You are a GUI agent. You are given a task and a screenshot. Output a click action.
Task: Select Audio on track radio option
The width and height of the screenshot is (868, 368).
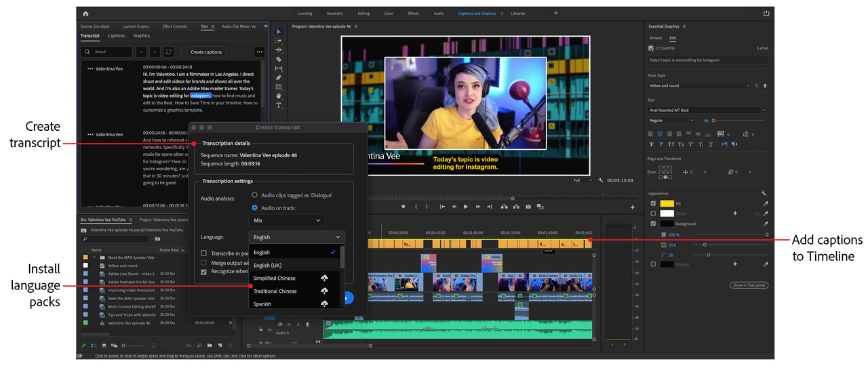255,207
